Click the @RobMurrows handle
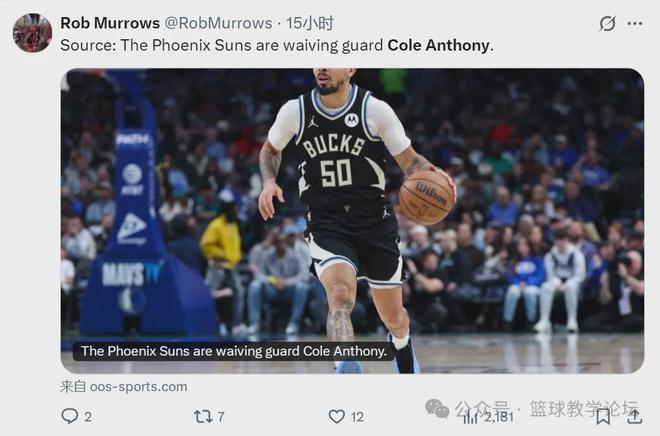660x436 pixels. click(x=218, y=23)
